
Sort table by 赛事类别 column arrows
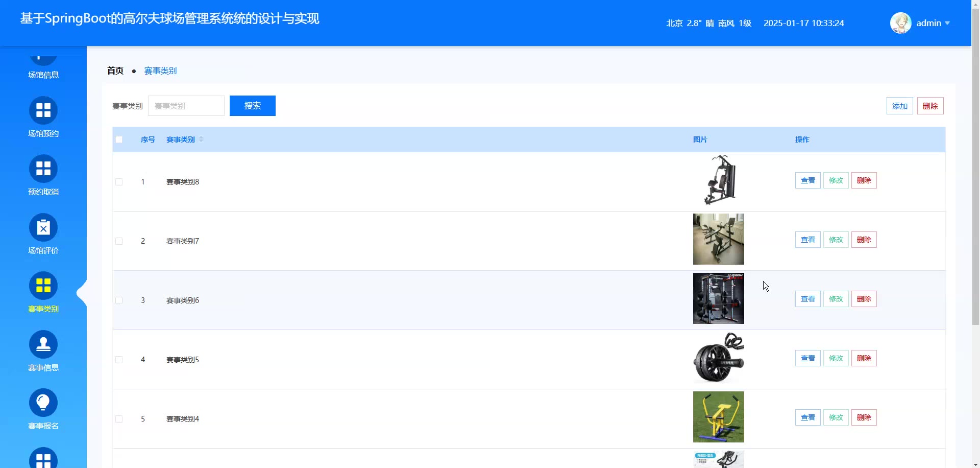click(201, 139)
